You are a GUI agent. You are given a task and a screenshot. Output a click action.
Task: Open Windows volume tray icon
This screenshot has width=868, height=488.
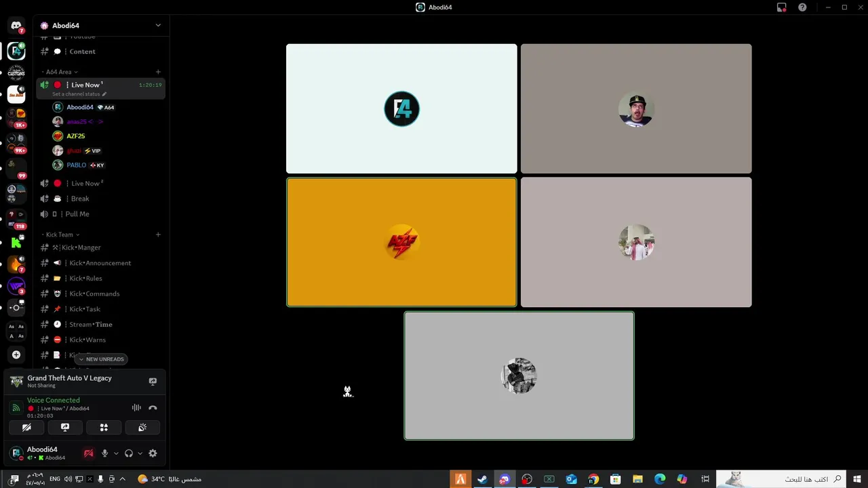pos(68,479)
